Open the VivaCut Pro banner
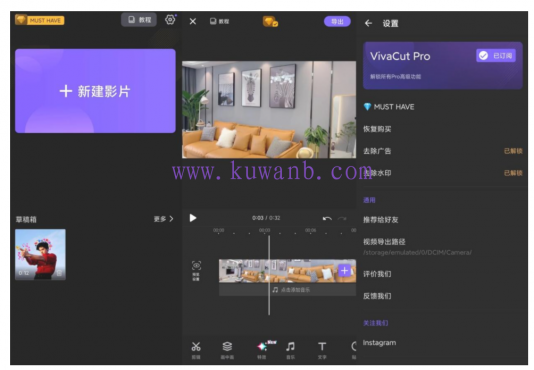 442,66
